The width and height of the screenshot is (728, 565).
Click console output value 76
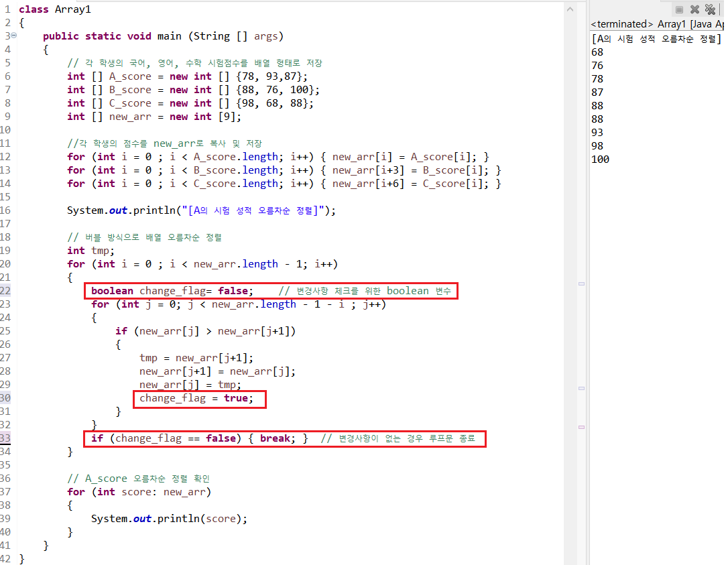point(597,66)
